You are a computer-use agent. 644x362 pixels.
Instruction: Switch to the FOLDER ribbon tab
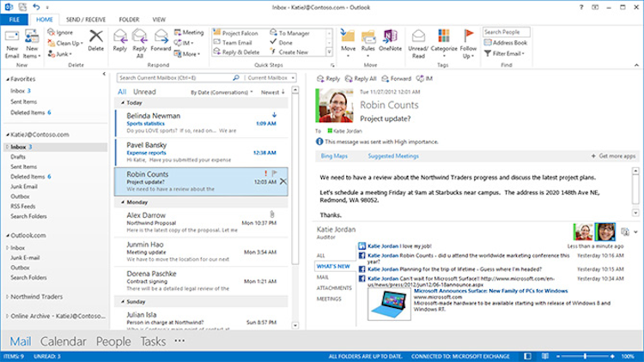coord(129,19)
